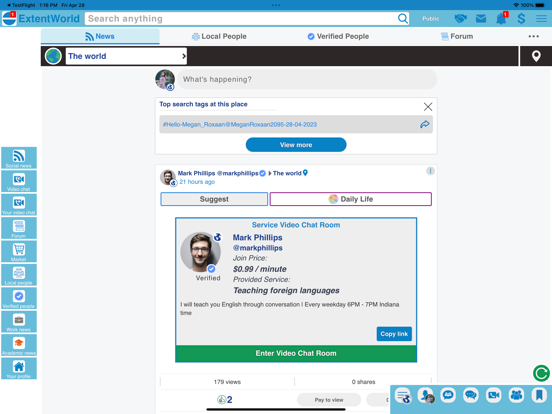Click Mark Phillips large profile photo
Screen dimensions: 552x414
201,252
